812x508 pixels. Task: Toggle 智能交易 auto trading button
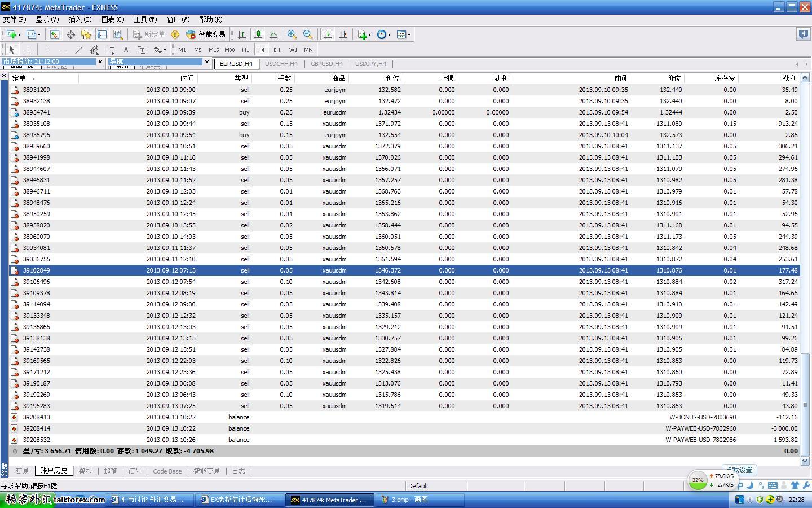click(x=206, y=34)
